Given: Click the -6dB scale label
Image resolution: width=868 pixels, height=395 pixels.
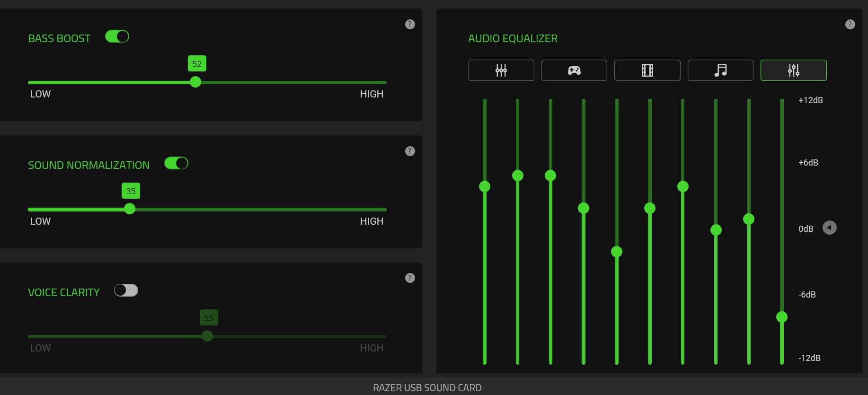Looking at the screenshot, I should (807, 295).
